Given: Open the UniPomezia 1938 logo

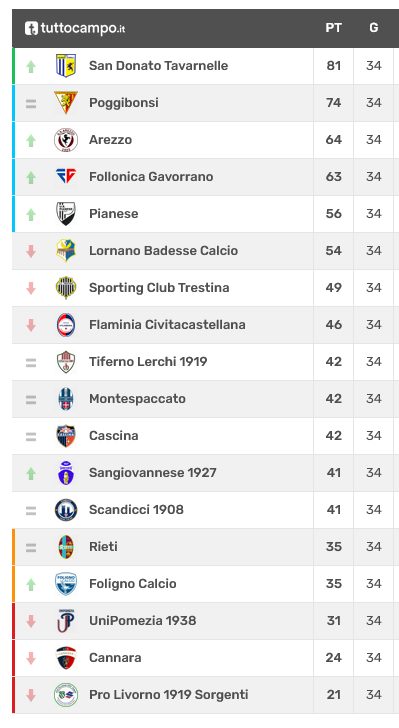Looking at the screenshot, I should [x=66, y=621].
